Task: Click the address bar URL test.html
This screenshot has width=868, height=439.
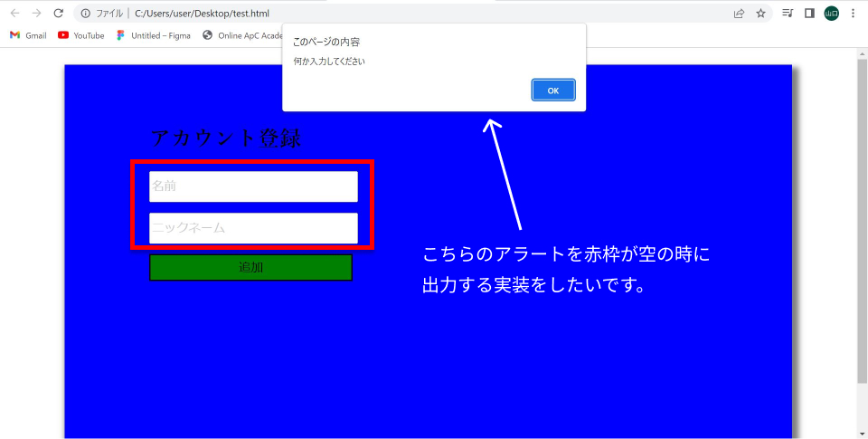Action: coord(202,14)
